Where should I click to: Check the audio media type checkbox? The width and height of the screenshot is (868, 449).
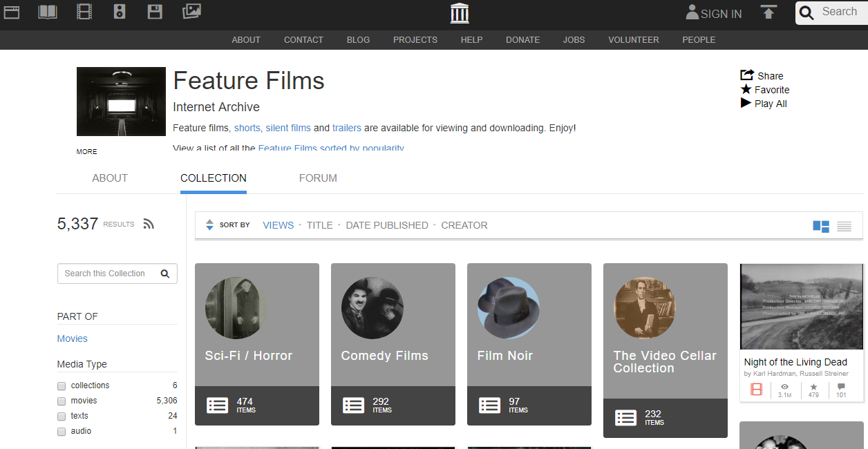tap(62, 432)
